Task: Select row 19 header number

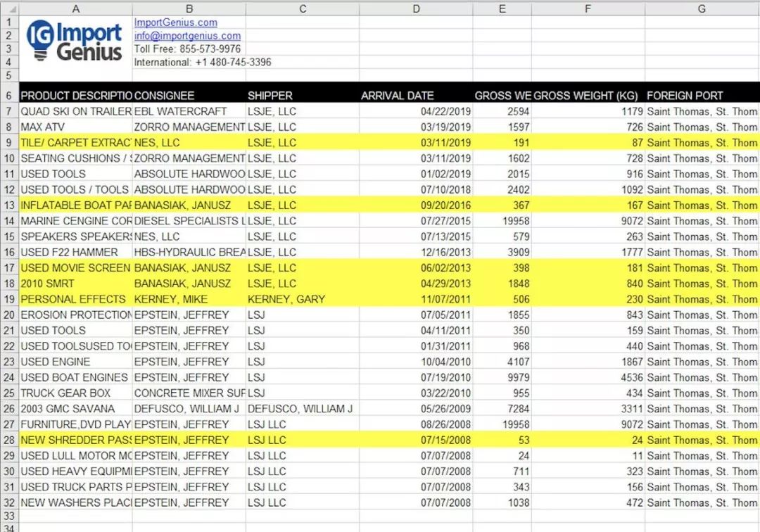Action: (9, 299)
